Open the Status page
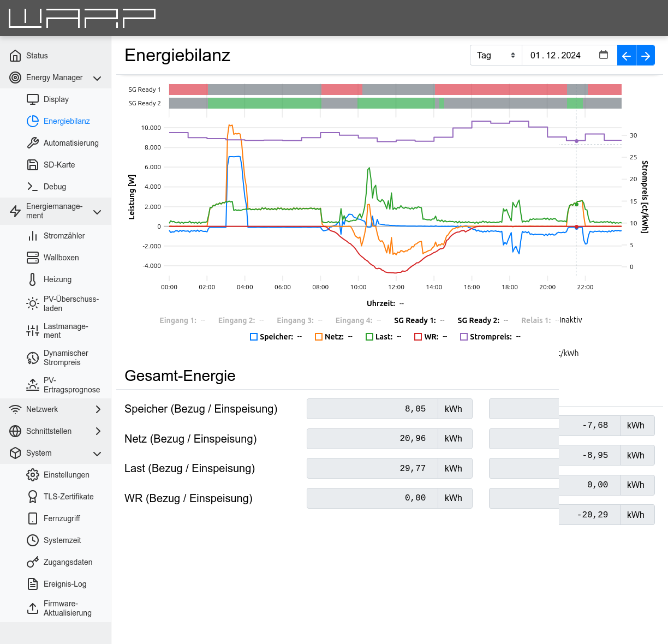Screen dimensions: 668x644 click(37, 55)
